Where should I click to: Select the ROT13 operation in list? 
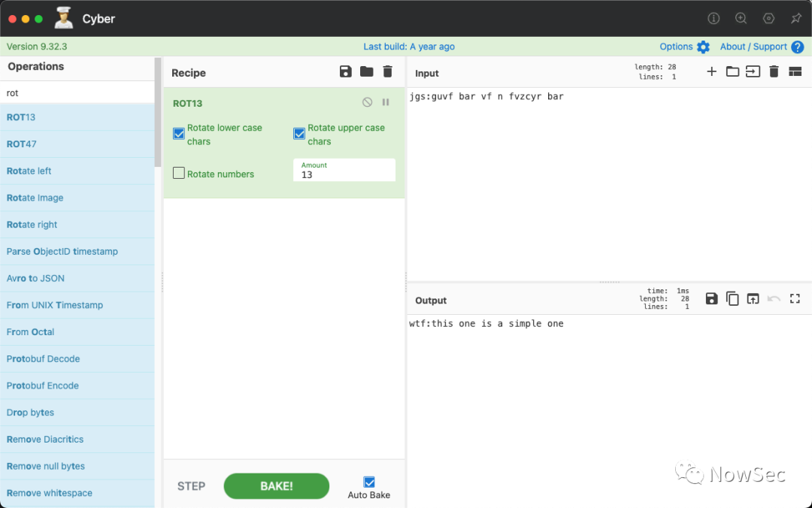(x=77, y=117)
